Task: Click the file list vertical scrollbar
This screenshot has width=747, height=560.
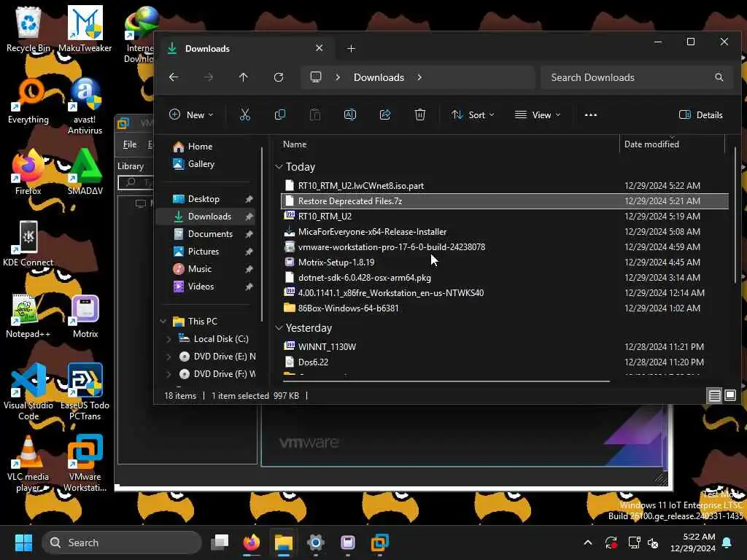Action: pyautogui.click(x=735, y=214)
